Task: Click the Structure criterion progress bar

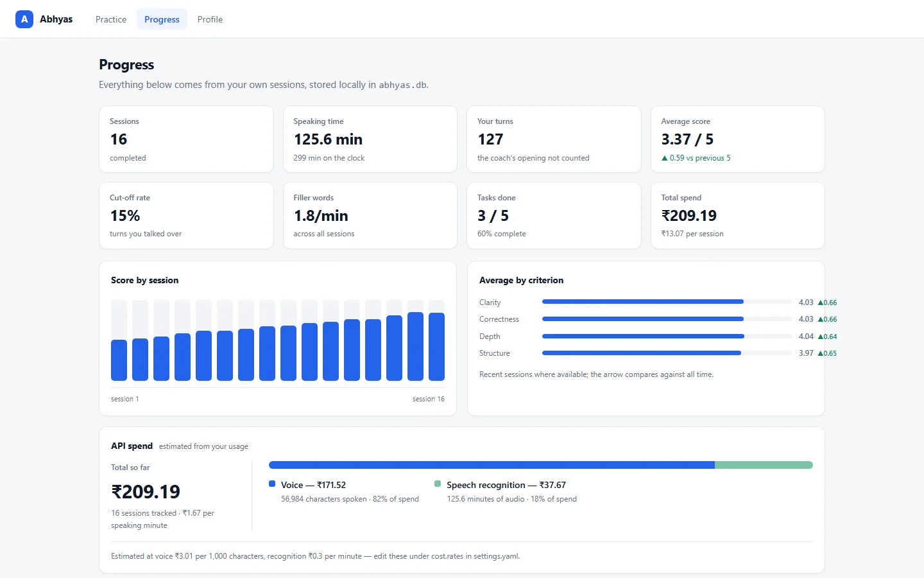Action: point(667,353)
